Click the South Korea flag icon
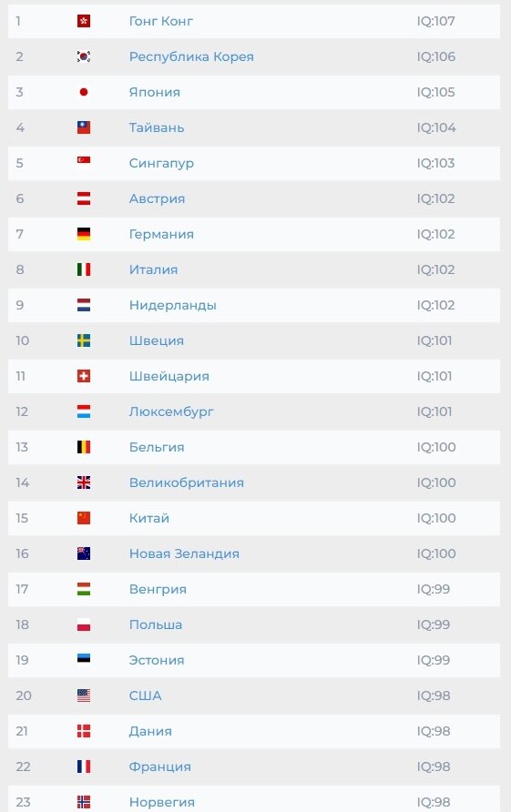 click(84, 56)
